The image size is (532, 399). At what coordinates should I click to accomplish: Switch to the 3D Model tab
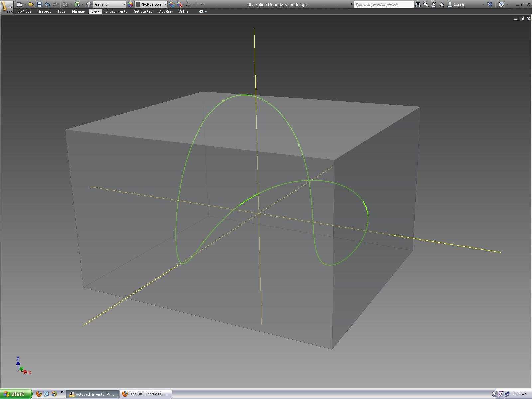[25, 11]
